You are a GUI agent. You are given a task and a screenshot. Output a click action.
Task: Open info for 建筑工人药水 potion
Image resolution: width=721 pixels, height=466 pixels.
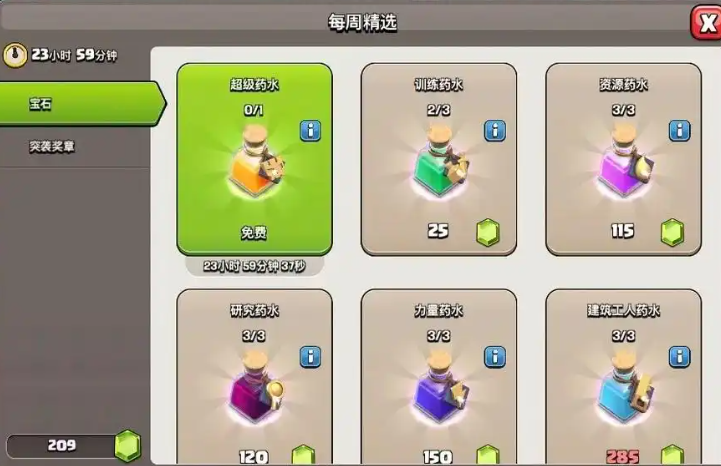680,357
